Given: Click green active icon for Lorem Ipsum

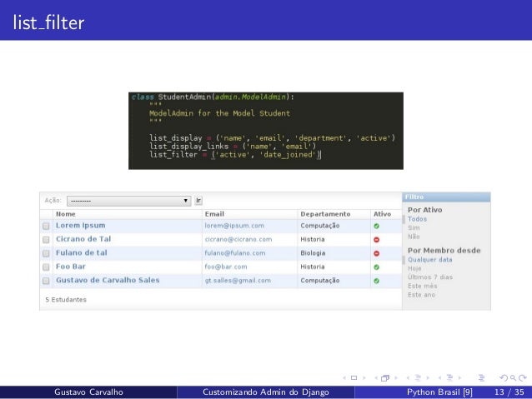Looking at the screenshot, I should [x=376, y=226].
